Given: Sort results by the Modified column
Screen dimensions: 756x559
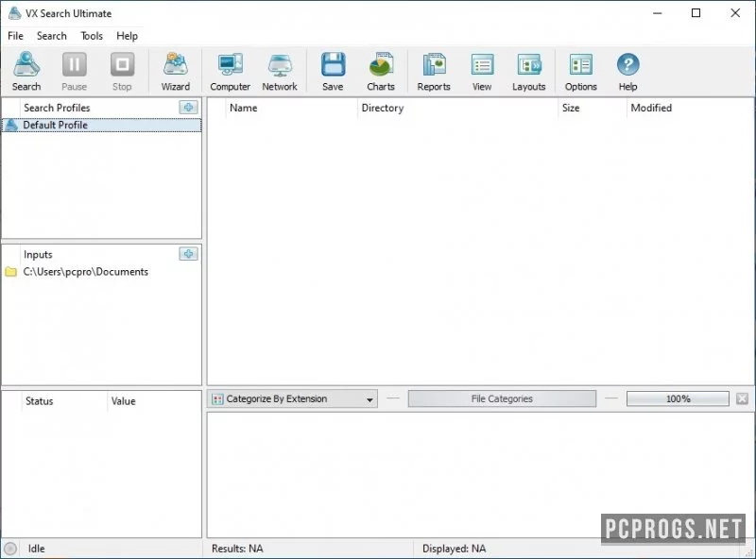Looking at the screenshot, I should pyautogui.click(x=690, y=108).
